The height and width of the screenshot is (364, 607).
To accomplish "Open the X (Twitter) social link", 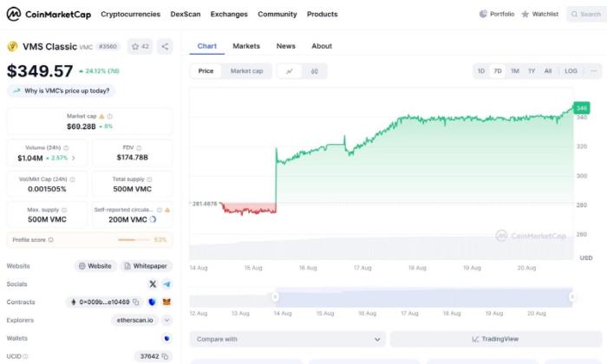I will click(x=153, y=284).
